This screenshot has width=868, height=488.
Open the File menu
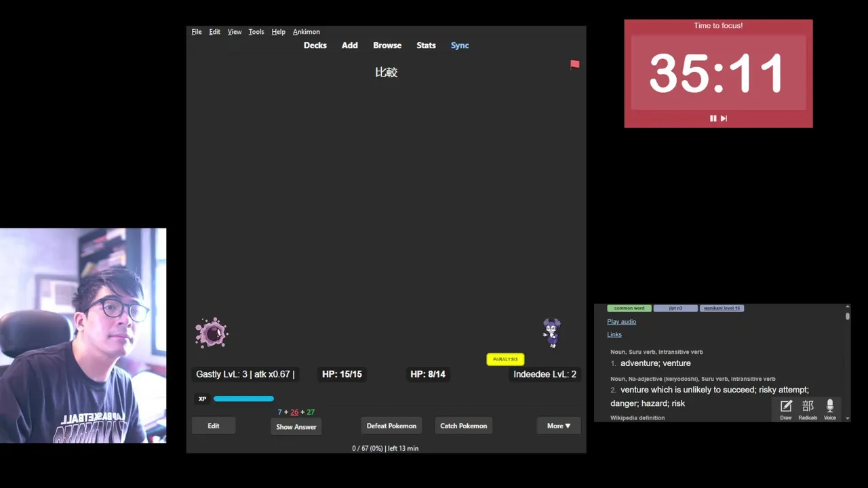[197, 32]
